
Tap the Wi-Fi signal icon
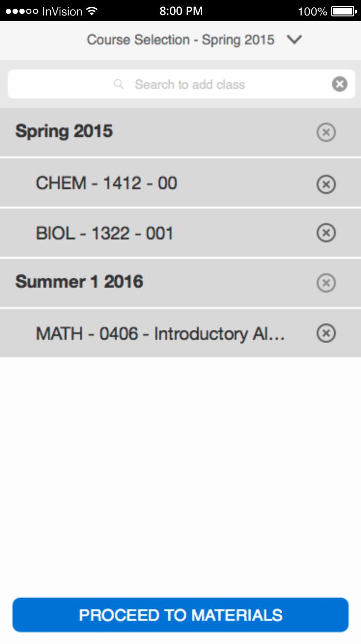pyautogui.click(x=91, y=11)
